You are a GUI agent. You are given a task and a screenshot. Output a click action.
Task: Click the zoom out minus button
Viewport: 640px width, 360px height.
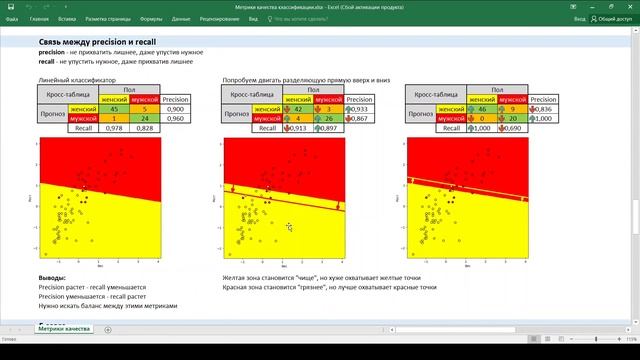tap(571, 339)
